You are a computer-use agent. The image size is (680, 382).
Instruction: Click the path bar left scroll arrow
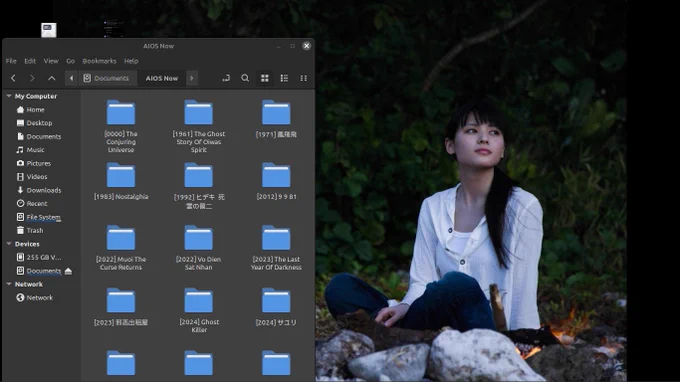pyautogui.click(x=72, y=78)
